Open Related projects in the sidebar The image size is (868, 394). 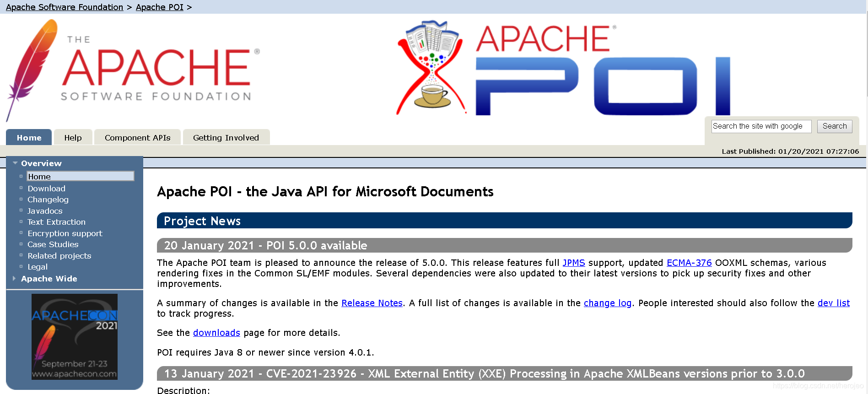(59, 256)
